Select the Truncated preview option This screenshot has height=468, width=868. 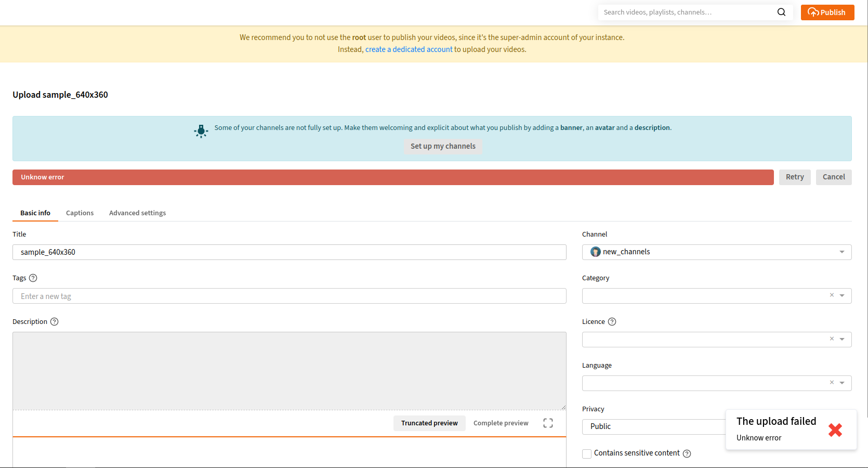429,423
